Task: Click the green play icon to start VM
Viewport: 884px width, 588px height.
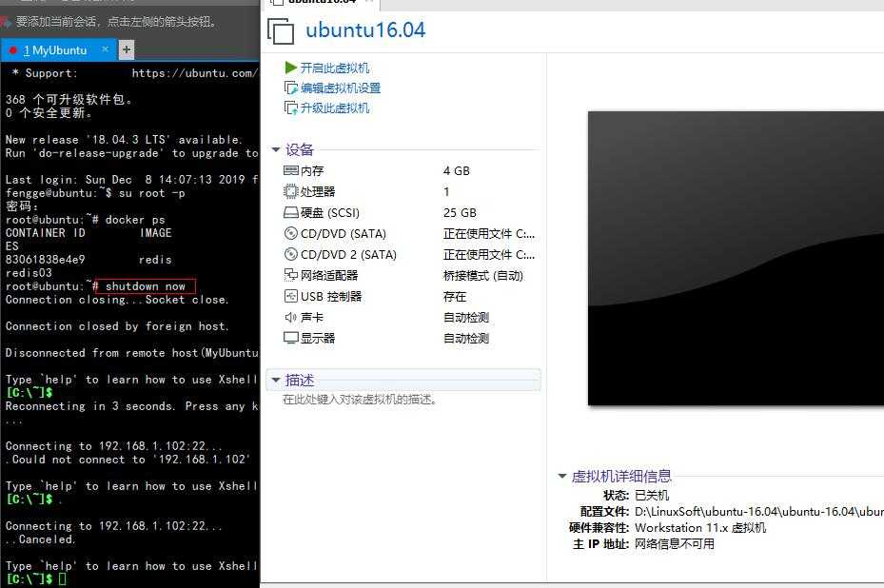Action: (x=290, y=68)
